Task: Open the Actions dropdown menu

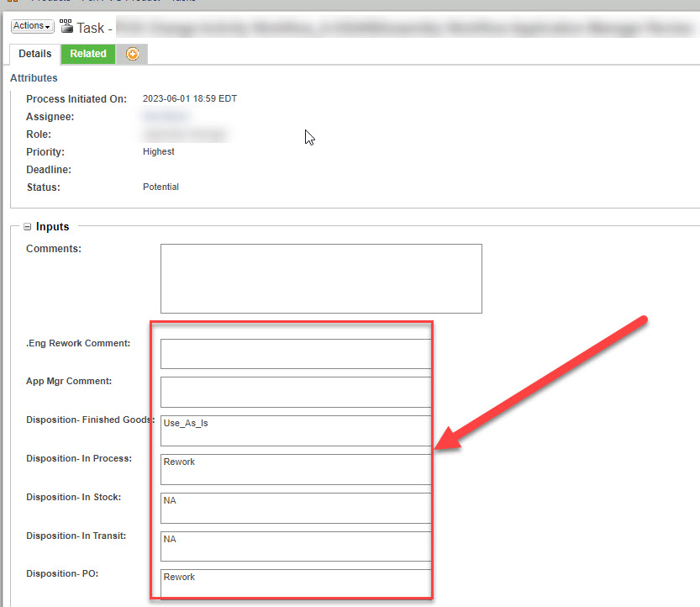Action: [31, 25]
